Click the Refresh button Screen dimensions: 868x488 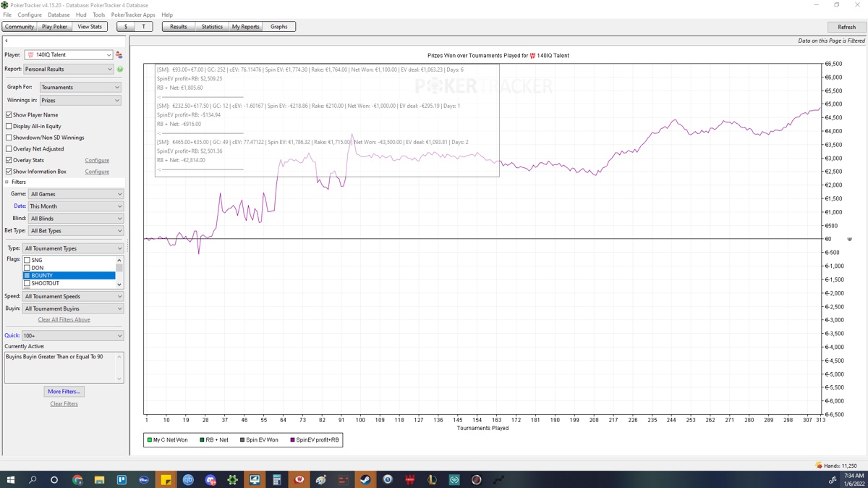[846, 27]
